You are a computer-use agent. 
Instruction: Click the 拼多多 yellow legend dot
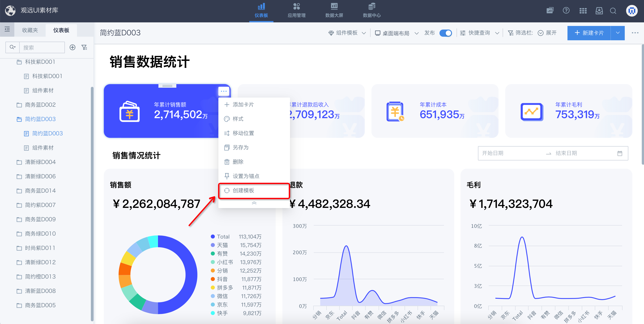click(x=213, y=288)
